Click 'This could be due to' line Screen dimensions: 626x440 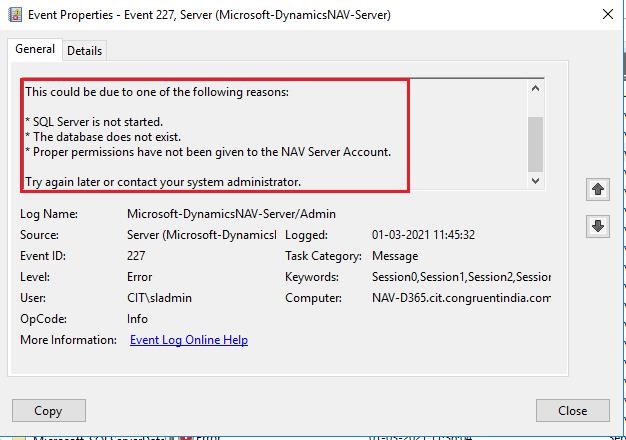click(157, 92)
